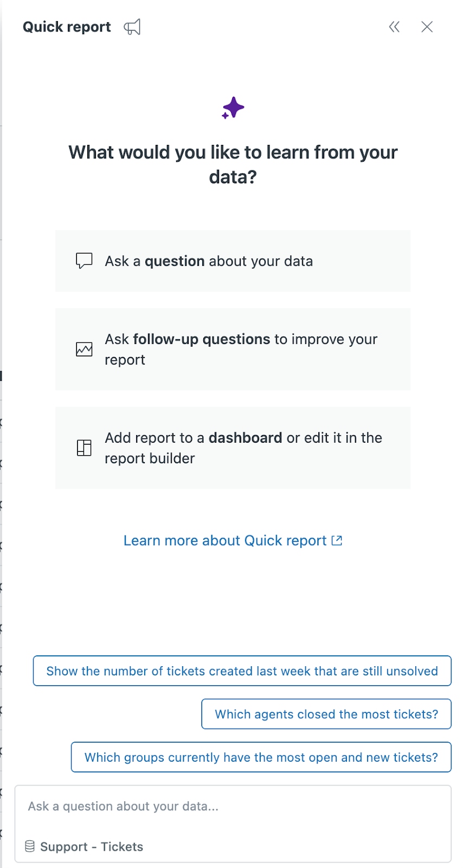463x868 pixels.
Task: Click the purple sparkle AI icon
Action: (233, 108)
